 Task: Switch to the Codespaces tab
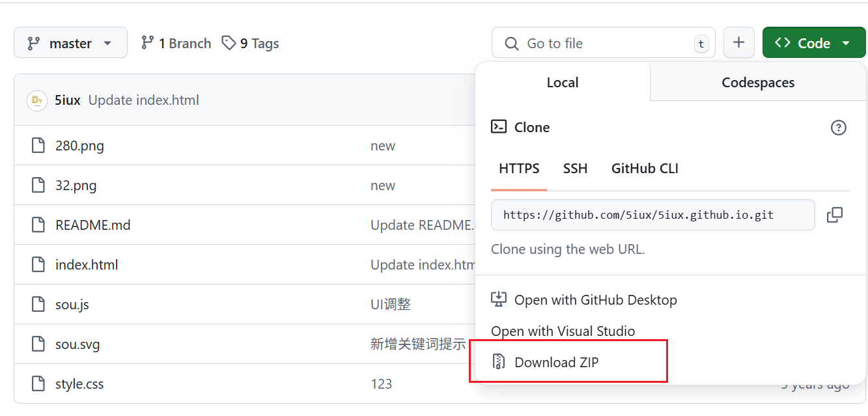coord(758,82)
